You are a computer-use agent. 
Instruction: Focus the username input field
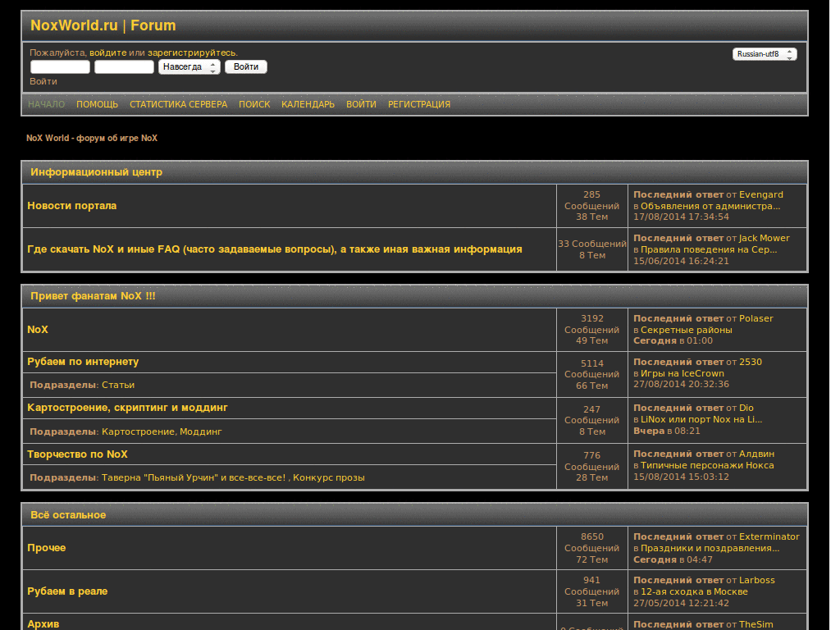(60, 67)
